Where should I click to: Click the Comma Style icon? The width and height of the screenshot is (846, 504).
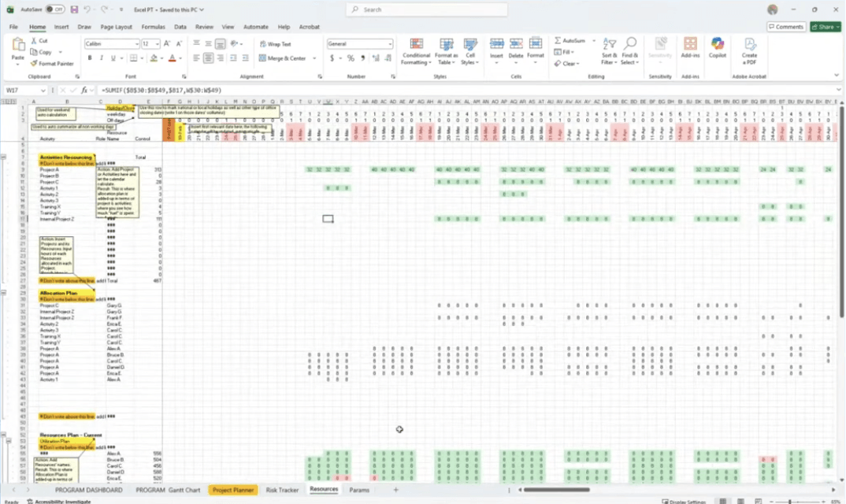click(x=362, y=58)
